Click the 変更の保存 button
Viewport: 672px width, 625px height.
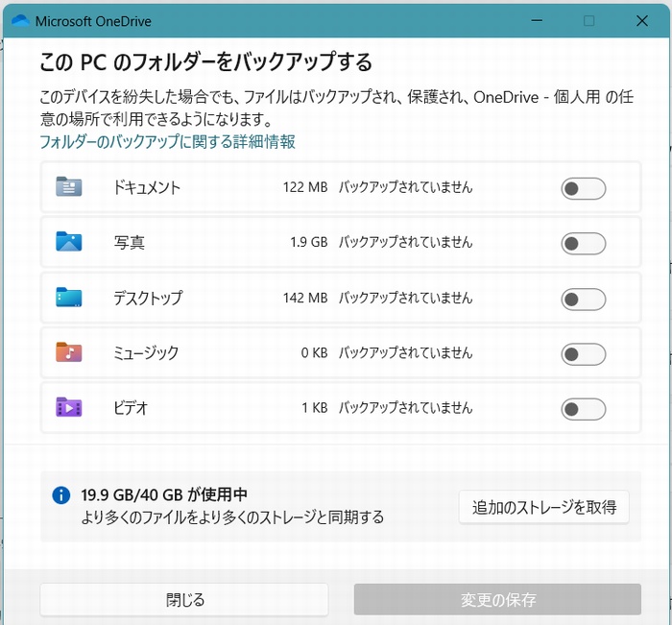coord(497,600)
